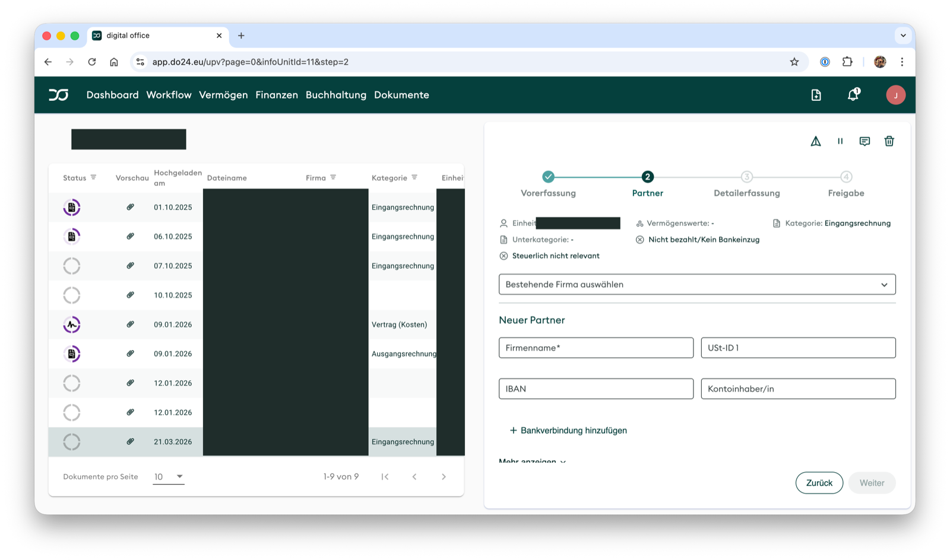
Task: Click Nicht bezahlt/Kein Bankeinzug label
Action: (704, 240)
